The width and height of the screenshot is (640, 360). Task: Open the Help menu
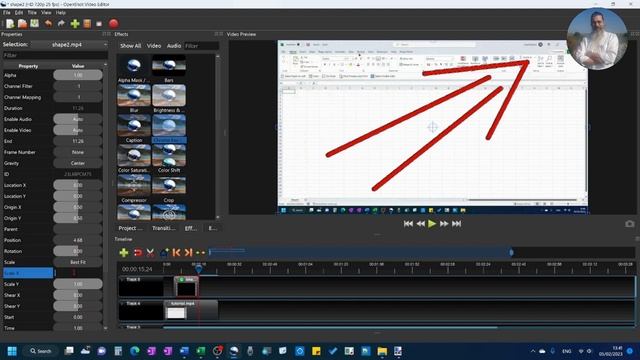coord(60,13)
